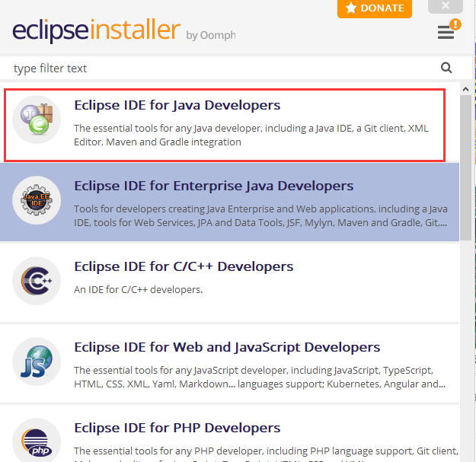The height and width of the screenshot is (462, 476).
Task: Click the 'An IDE for C/C++ developers' description
Action: pos(138,289)
